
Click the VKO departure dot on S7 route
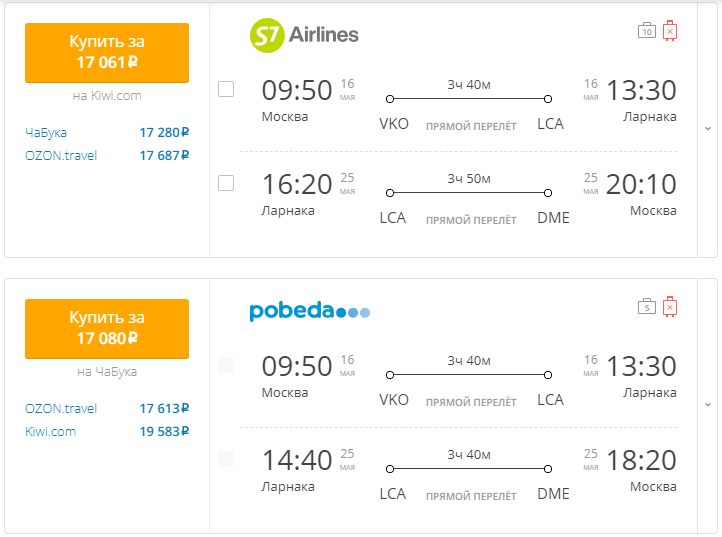[390, 99]
